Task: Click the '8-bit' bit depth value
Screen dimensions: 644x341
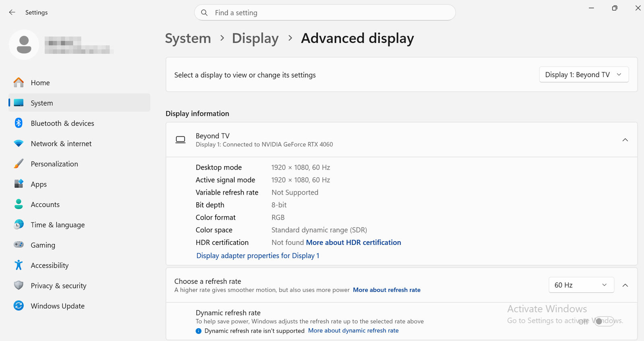Action: (279, 205)
